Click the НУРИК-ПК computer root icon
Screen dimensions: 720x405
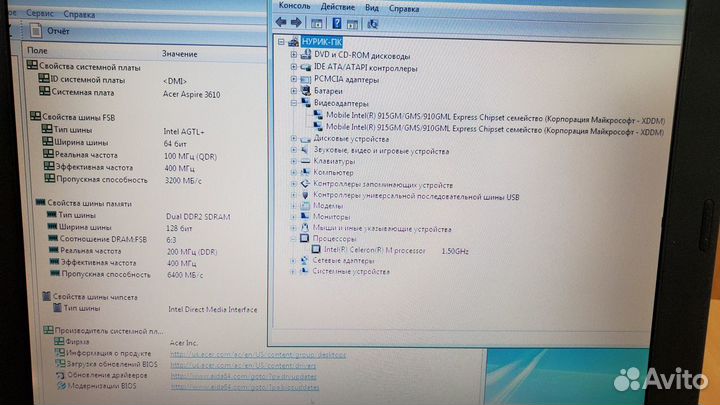click(x=293, y=42)
